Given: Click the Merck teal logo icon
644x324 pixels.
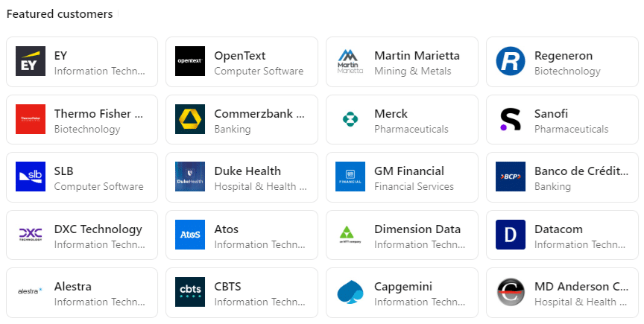Looking at the screenshot, I should 350,119.
